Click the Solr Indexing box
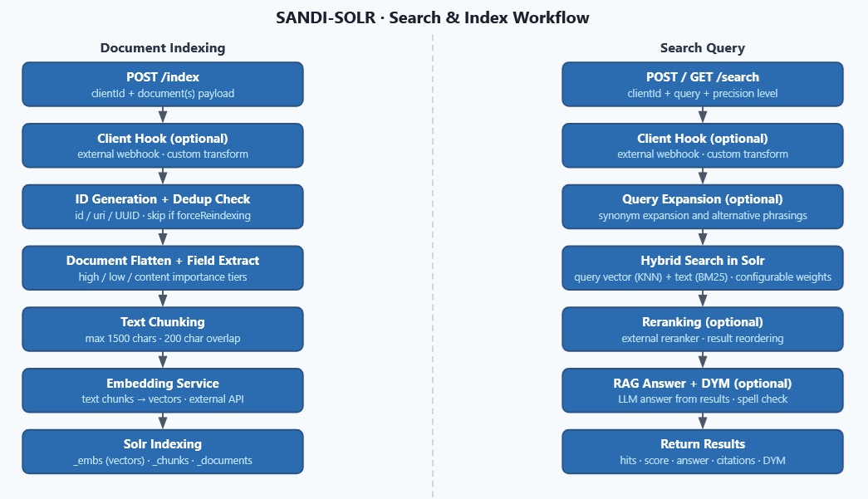Screen dimensions: 868x499 (163, 452)
